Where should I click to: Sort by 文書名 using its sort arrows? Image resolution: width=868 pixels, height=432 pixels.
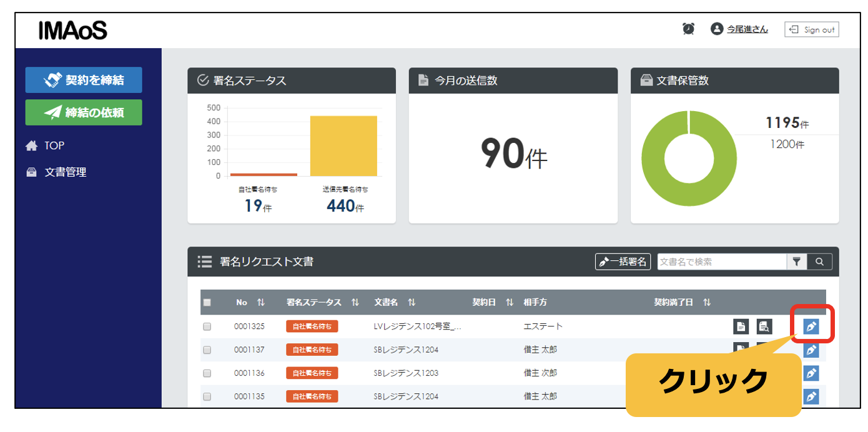(410, 302)
